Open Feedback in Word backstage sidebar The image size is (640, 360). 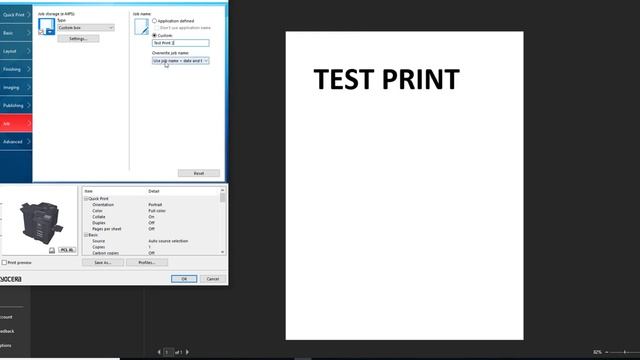pyautogui.click(x=7, y=331)
